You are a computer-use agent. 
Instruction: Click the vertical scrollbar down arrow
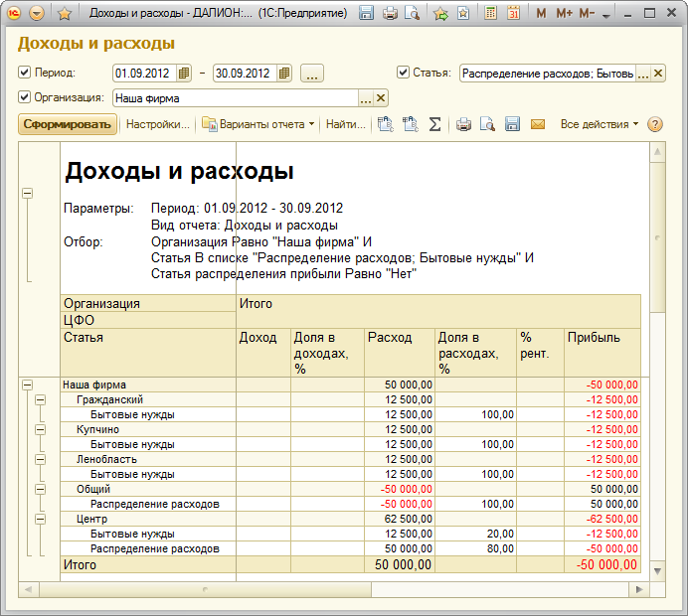coord(657,571)
